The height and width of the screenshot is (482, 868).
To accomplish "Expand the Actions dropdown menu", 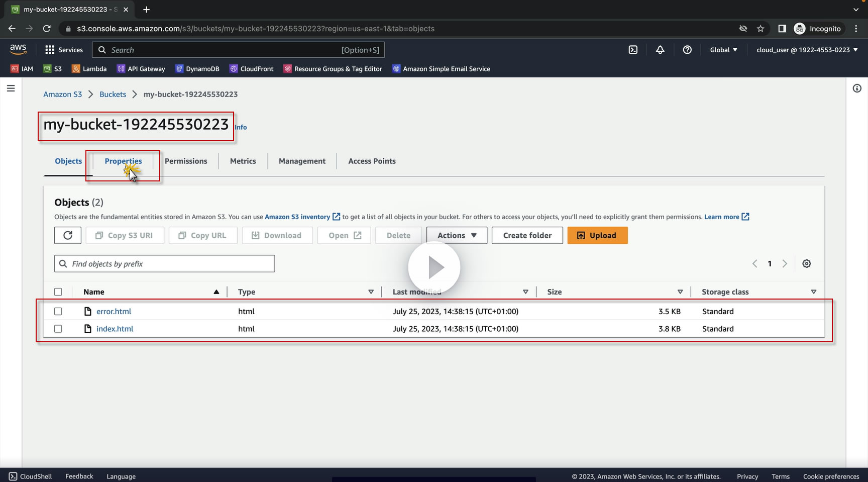I will click(457, 235).
